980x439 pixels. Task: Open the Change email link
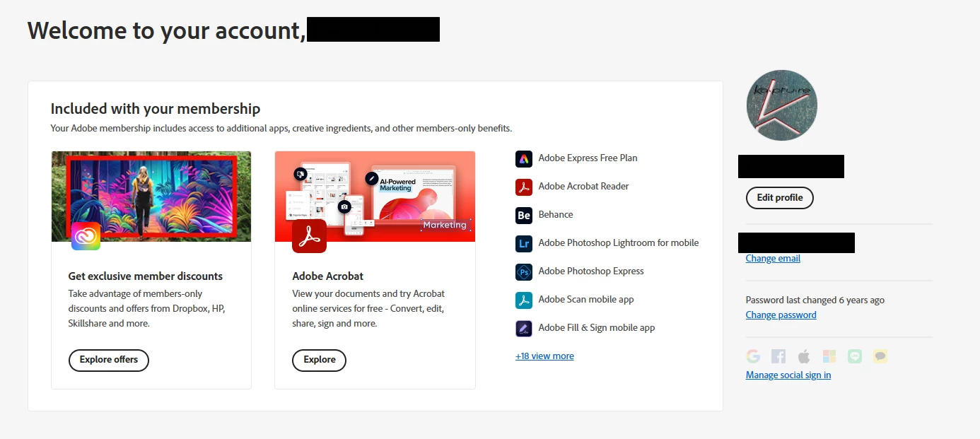click(x=773, y=259)
